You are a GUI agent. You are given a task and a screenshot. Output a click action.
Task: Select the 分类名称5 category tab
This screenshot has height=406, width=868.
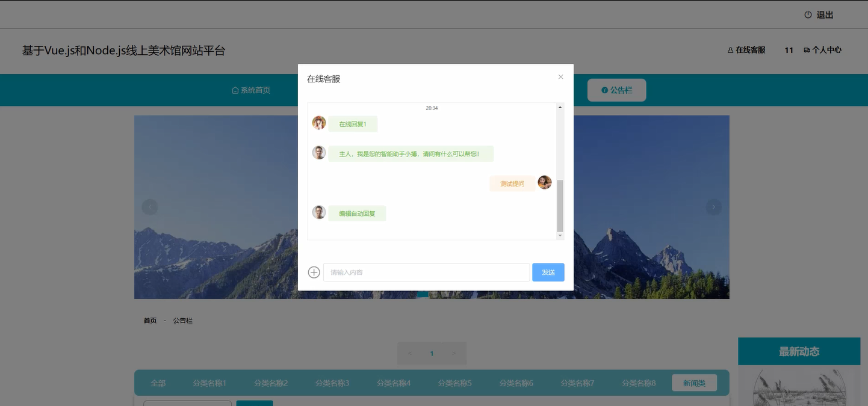pyautogui.click(x=454, y=383)
